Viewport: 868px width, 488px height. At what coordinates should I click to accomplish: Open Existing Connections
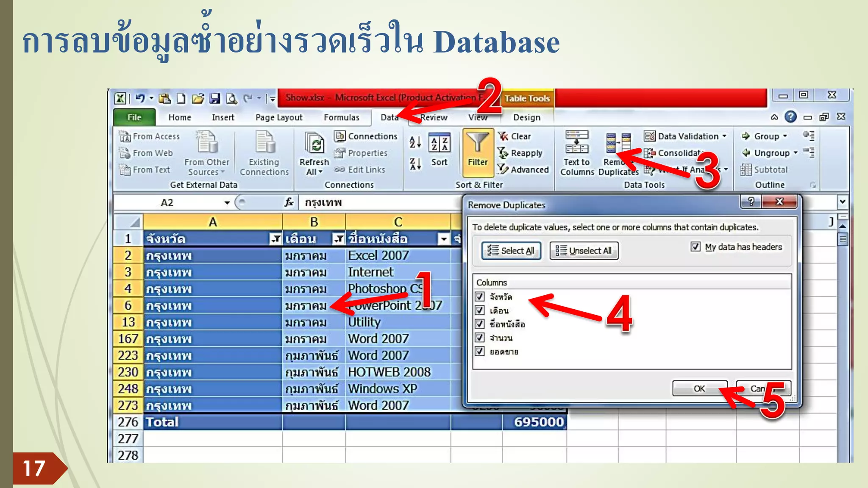(264, 153)
